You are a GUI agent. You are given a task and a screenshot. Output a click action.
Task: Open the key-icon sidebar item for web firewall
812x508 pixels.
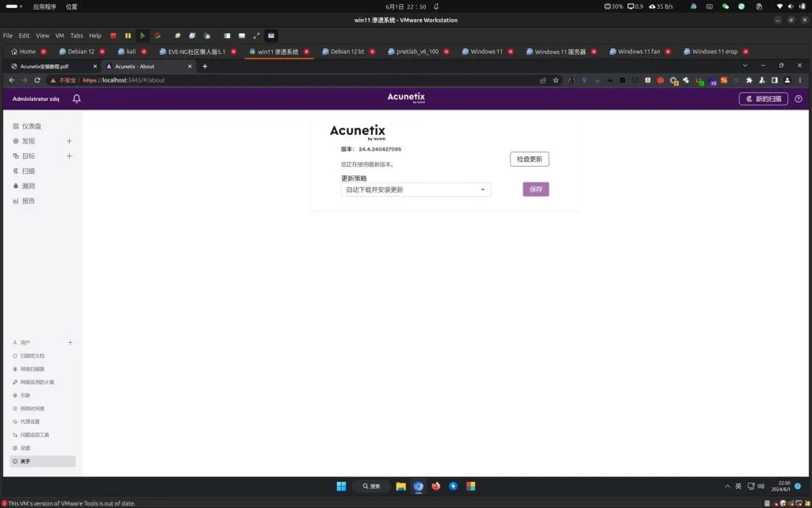coord(36,382)
